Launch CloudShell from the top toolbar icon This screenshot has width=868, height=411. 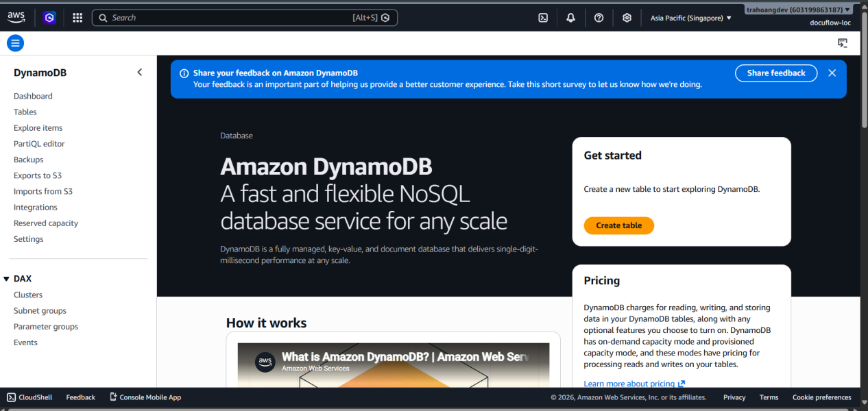[x=543, y=18]
